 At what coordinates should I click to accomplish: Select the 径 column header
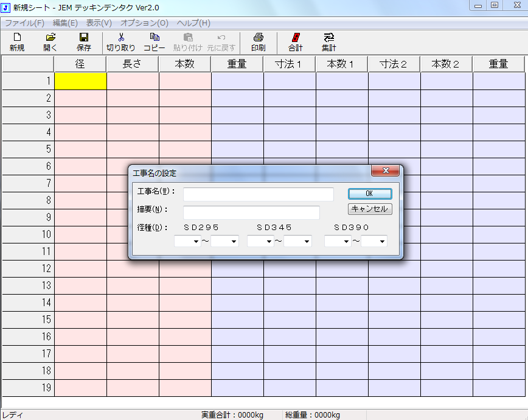pyautogui.click(x=80, y=64)
